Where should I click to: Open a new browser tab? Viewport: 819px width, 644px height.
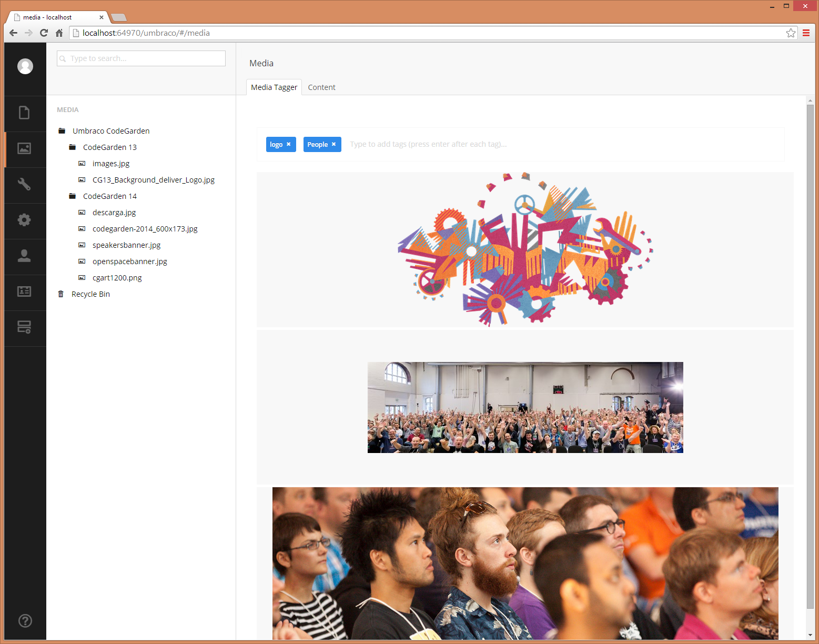(x=119, y=17)
